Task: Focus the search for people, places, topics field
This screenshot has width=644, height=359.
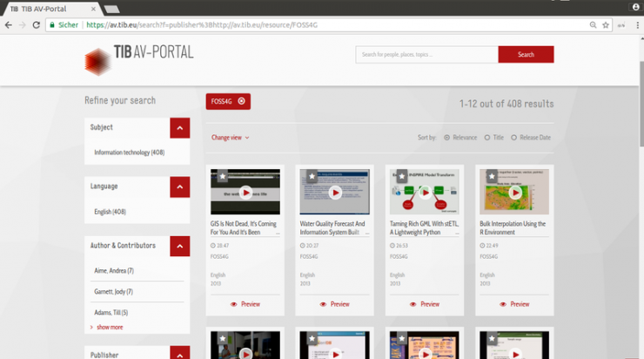Action: (427, 54)
